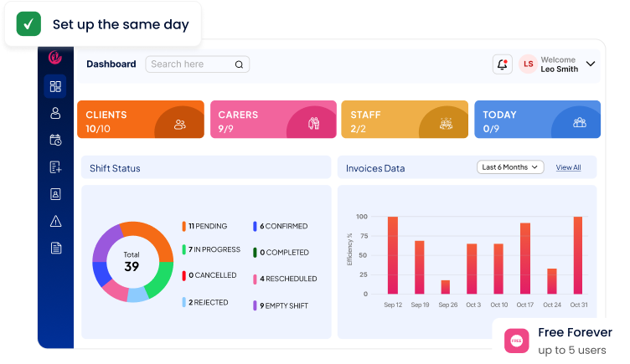
Task: Select the orange PENDING legend swatch
Action: (x=184, y=226)
